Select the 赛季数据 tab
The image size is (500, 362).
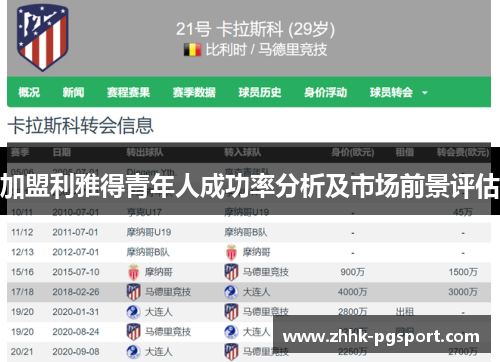(x=194, y=92)
